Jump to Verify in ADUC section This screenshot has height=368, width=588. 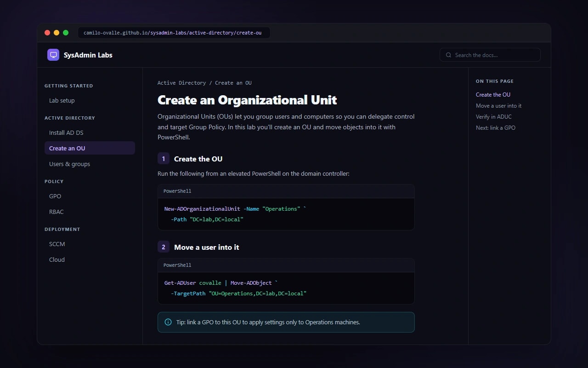493,117
